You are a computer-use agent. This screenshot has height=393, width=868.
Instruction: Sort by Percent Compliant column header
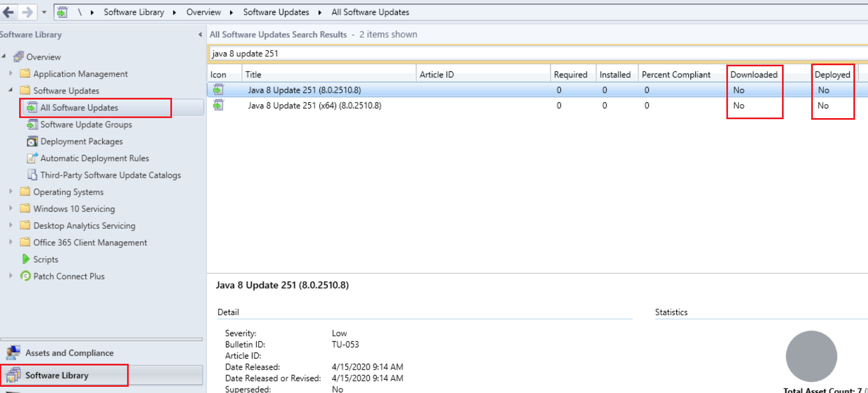pyautogui.click(x=682, y=74)
